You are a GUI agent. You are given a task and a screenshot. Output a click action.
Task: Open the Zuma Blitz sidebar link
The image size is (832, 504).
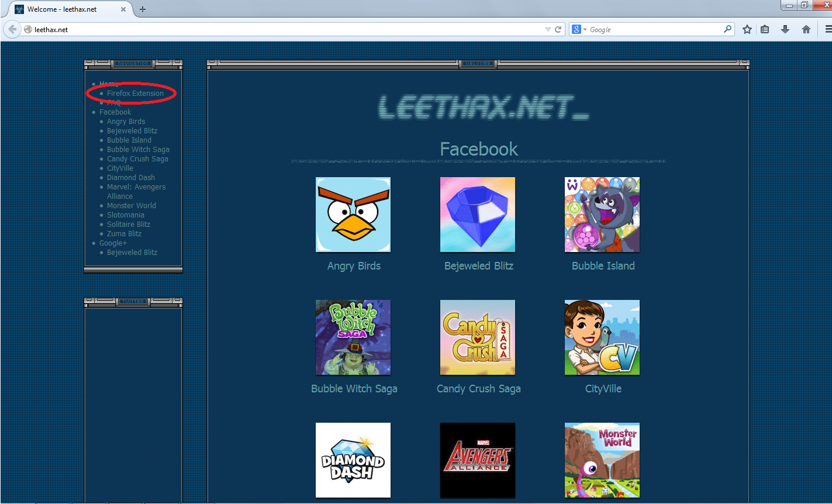pos(124,234)
